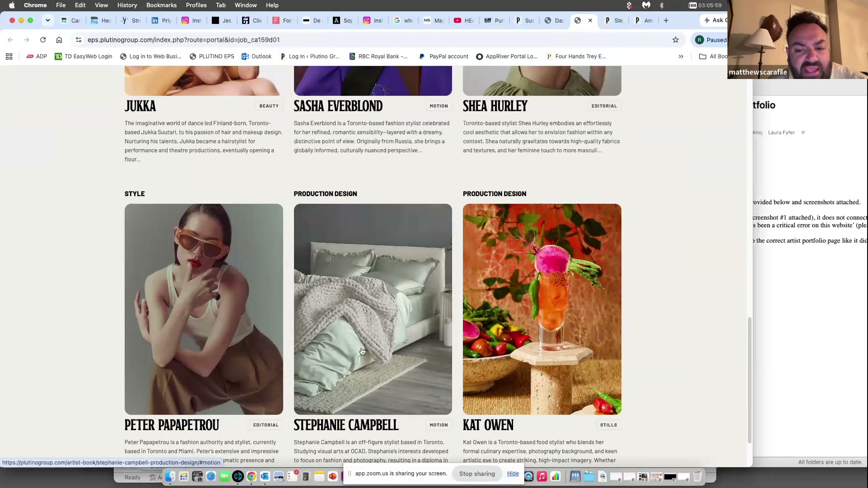Open Notes app from the Dock
The height and width of the screenshot is (488, 868).
tap(319, 476)
